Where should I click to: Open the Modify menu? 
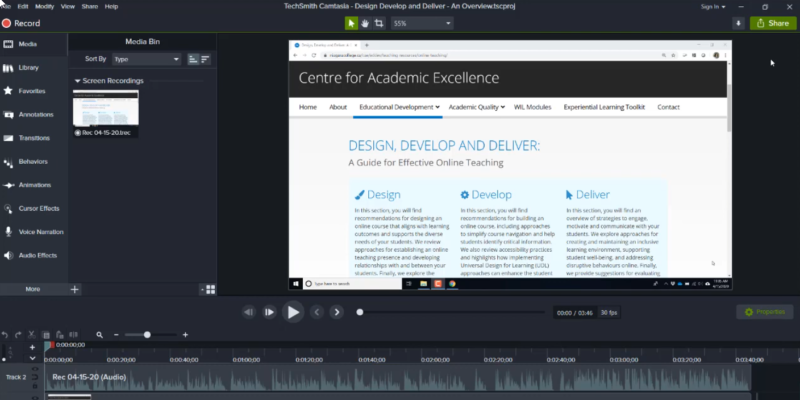(x=45, y=7)
